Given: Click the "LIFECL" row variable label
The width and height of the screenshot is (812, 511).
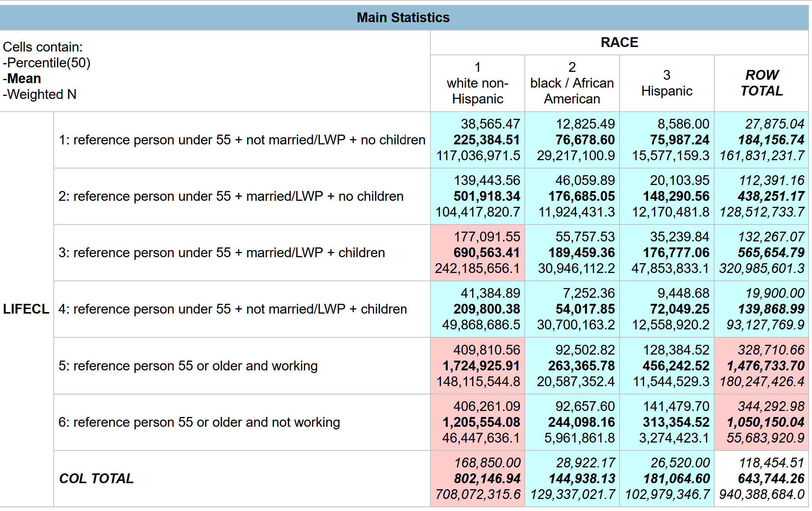Looking at the screenshot, I should (x=26, y=309).
